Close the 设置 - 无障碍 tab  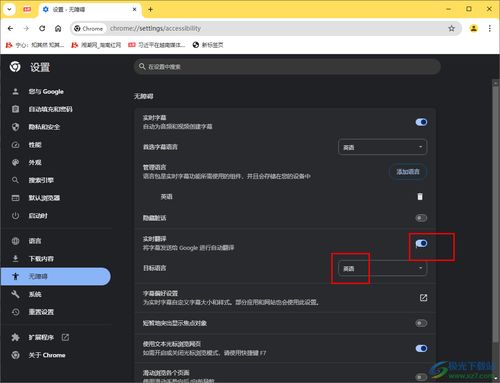click(x=134, y=10)
